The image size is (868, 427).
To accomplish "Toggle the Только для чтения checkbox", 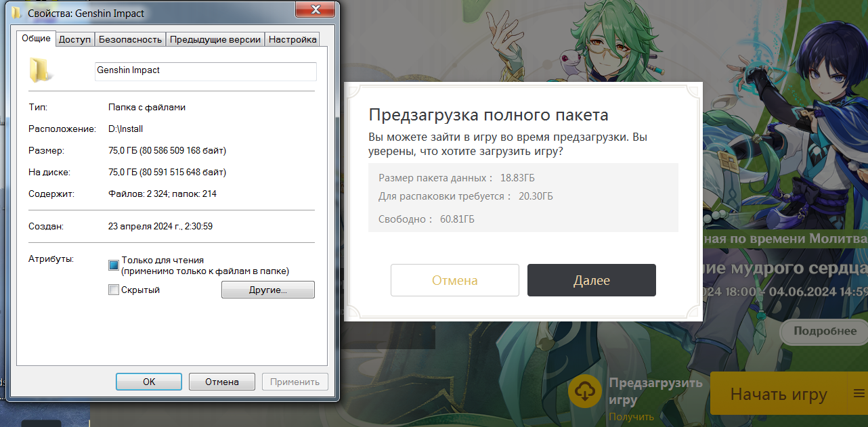I will tap(114, 265).
